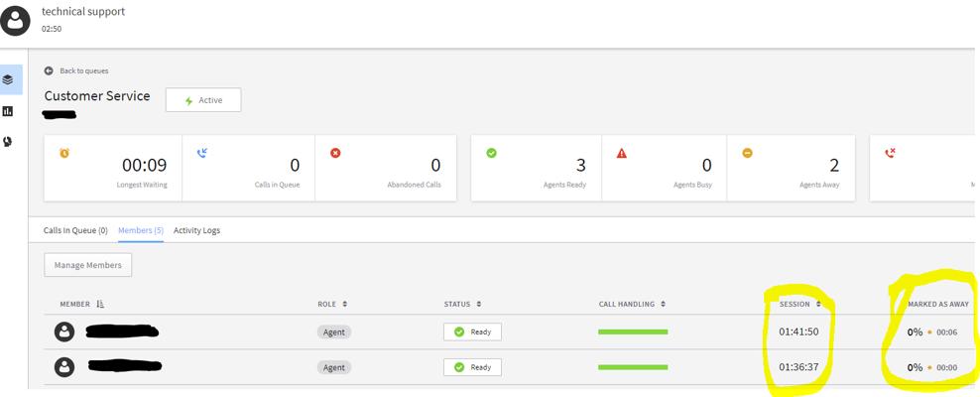Screen dimensions: 980x397
Task: Click the orange Agents Away icon
Action: [x=748, y=153]
